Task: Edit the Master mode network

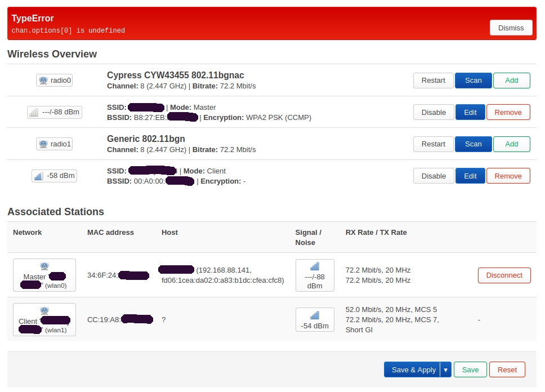Action: pyautogui.click(x=470, y=112)
